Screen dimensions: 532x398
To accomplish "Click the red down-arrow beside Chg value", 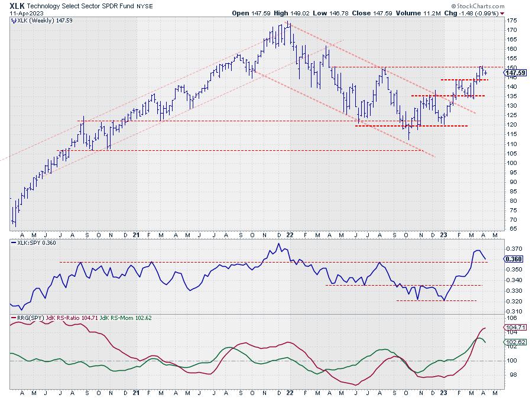I will pyautogui.click(x=502, y=12).
